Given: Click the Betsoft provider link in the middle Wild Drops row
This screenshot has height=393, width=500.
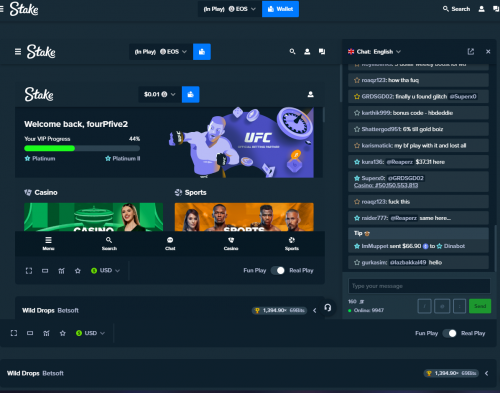Looking at the screenshot, I should pyautogui.click(x=68, y=310).
